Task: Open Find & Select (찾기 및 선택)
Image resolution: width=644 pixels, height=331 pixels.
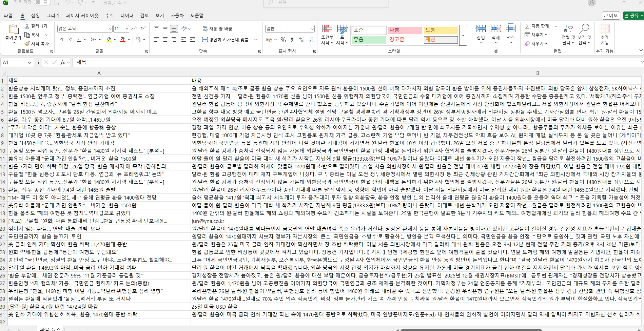Action: (x=584, y=34)
